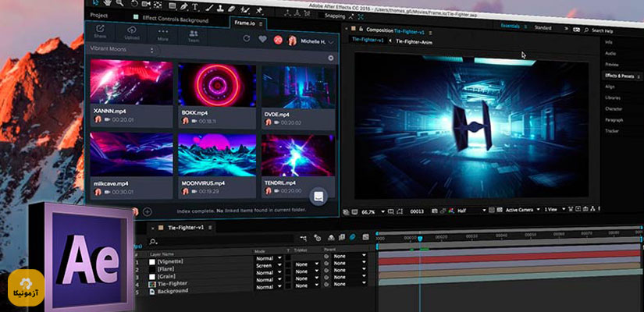Image resolution: width=644 pixels, height=312 pixels.
Task: Select the Type text tool
Action: (x=195, y=7)
